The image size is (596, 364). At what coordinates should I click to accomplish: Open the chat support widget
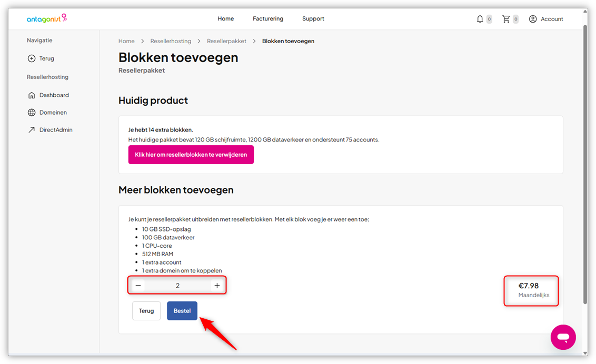click(563, 337)
